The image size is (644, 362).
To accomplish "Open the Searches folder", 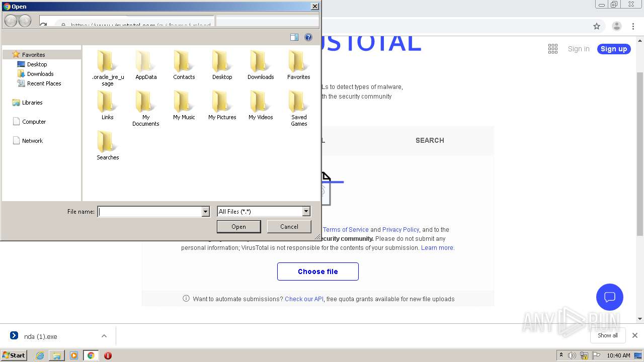I will click(x=108, y=146).
